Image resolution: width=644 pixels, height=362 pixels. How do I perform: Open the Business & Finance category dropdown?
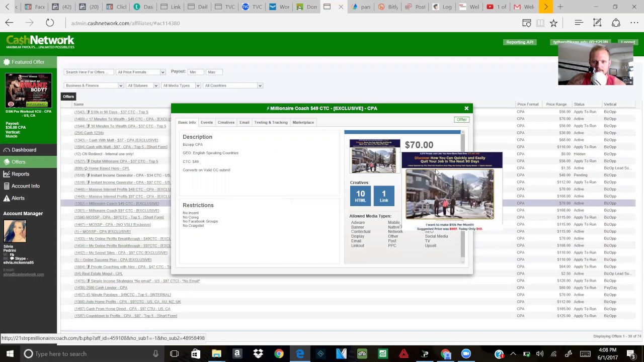click(94, 85)
